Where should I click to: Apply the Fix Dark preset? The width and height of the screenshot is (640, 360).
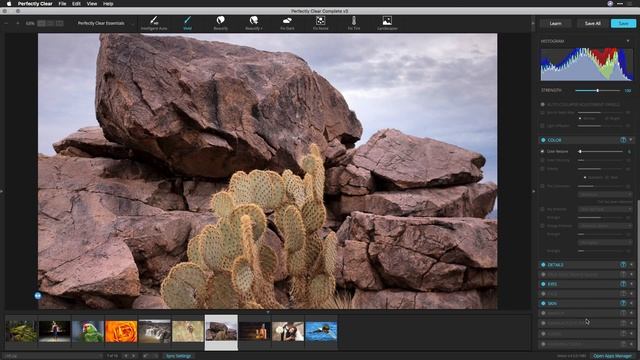(287, 23)
